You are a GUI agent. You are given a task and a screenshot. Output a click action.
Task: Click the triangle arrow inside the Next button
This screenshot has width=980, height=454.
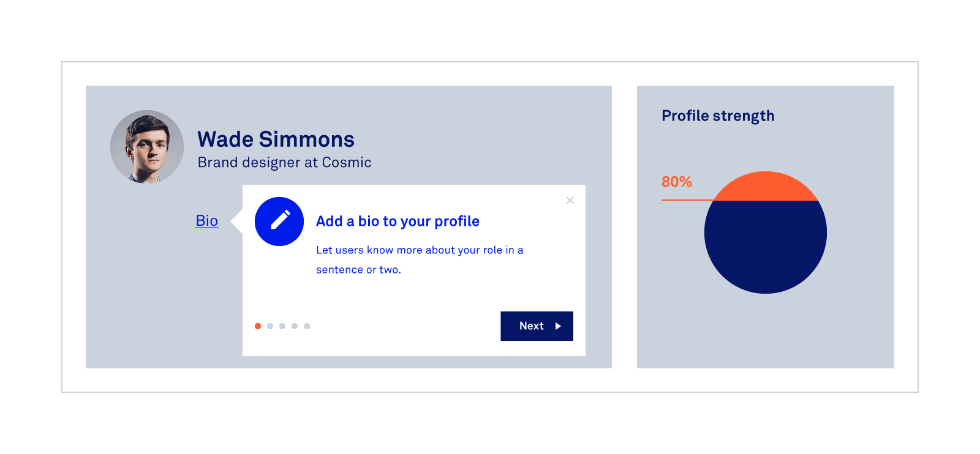point(558,326)
